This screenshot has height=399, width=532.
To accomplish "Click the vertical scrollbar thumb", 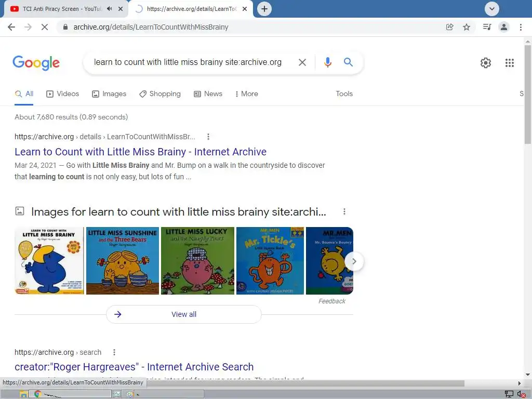I will pos(528,95).
